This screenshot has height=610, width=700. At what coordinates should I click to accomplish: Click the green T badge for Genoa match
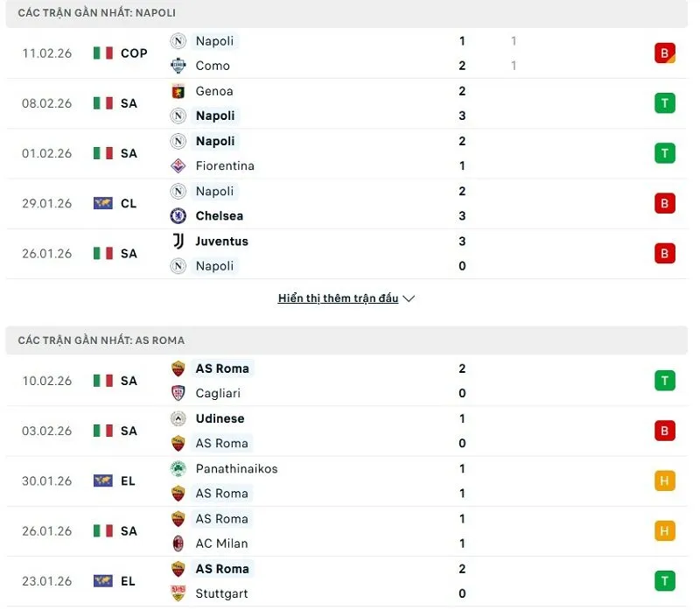(664, 102)
